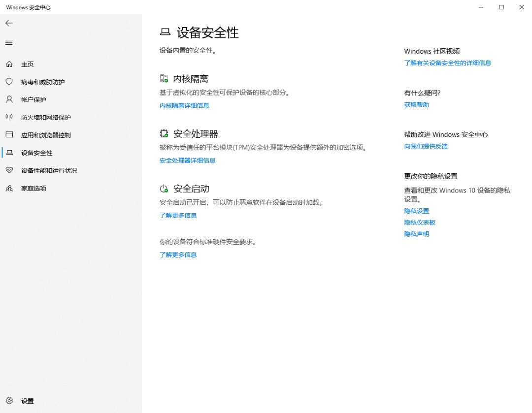
Task: Open 主页 in the sidebar
Action: point(28,64)
